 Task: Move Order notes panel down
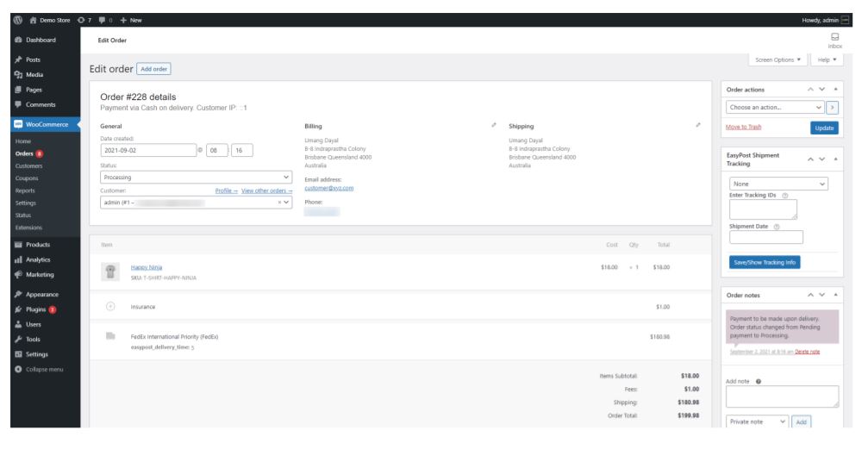822,295
